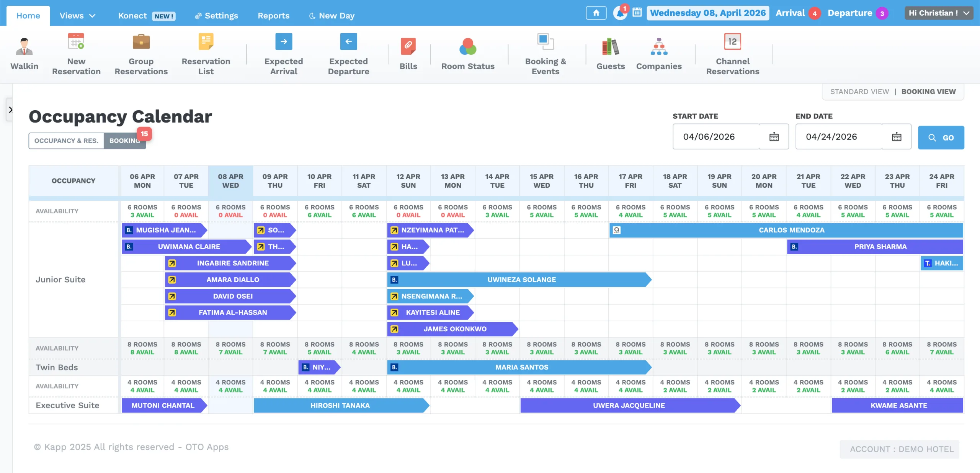Open Channel Reservations icon
Screen dimensions: 980x473
[x=732, y=41]
